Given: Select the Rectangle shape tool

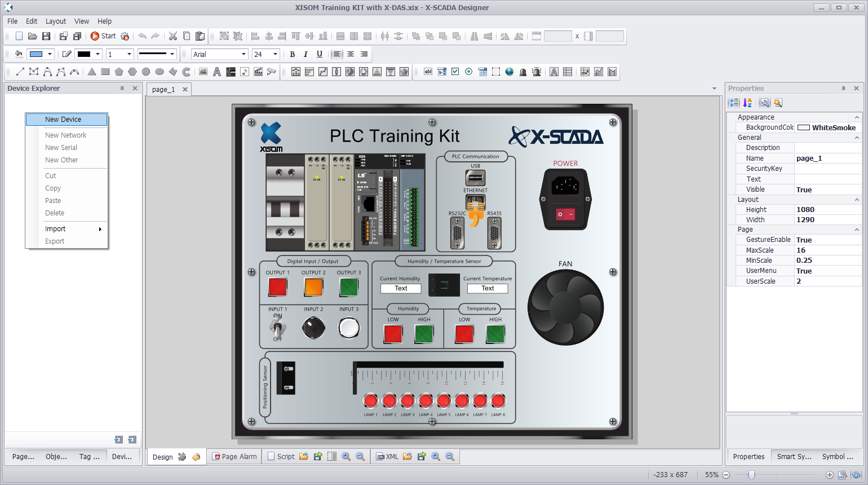Looking at the screenshot, I should click(x=105, y=72).
